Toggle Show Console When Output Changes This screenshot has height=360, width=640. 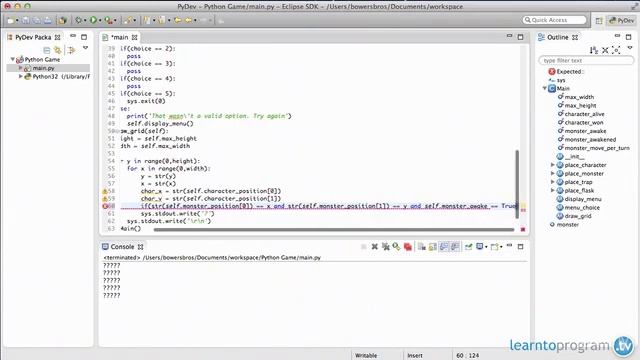[x=444, y=247]
